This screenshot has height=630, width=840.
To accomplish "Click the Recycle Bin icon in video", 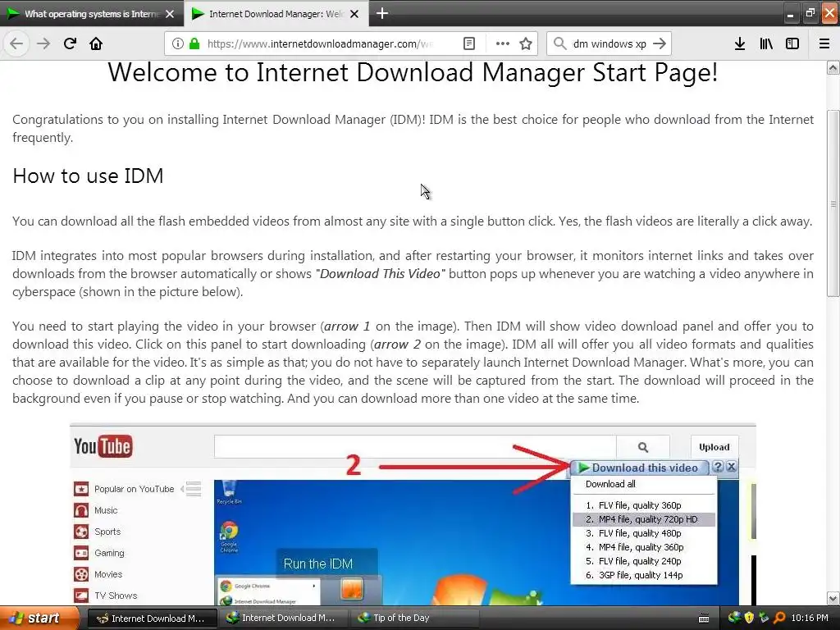I will [x=230, y=492].
